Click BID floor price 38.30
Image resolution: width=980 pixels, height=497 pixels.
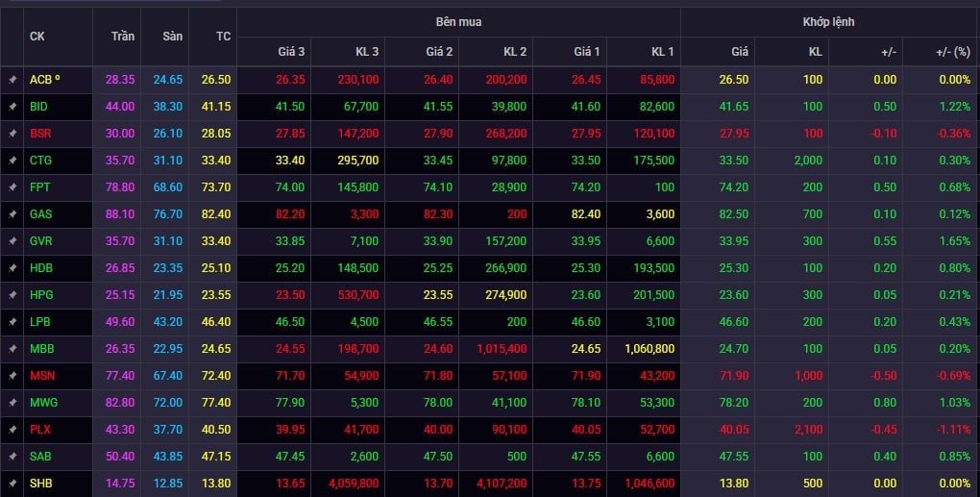(x=168, y=107)
